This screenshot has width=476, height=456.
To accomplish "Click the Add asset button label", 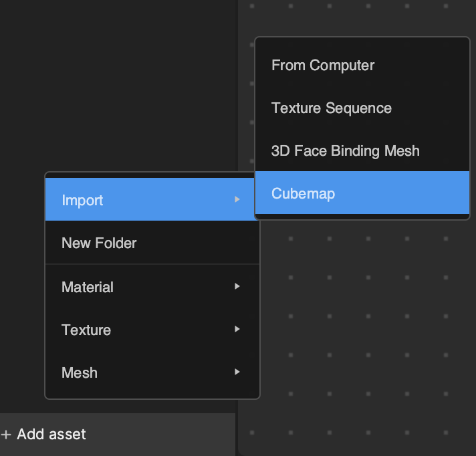I will (51, 434).
